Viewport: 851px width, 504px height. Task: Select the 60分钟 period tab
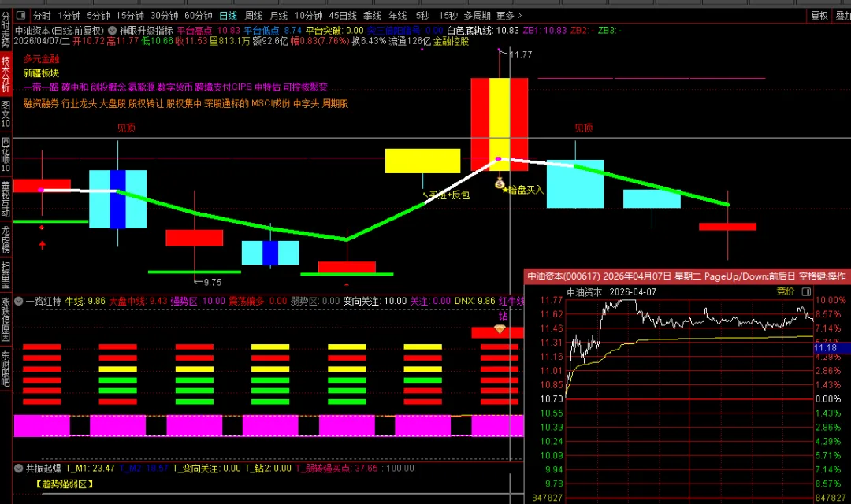tap(199, 15)
